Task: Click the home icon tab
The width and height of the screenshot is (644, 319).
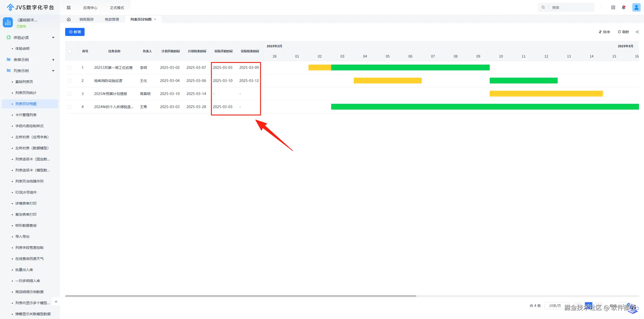Action: click(x=69, y=19)
